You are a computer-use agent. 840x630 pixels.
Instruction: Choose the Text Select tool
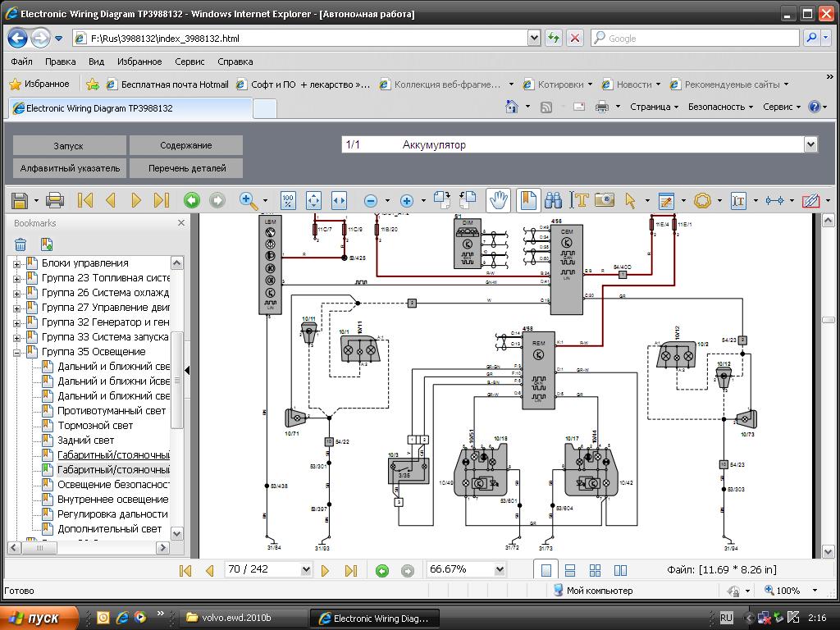click(x=579, y=200)
